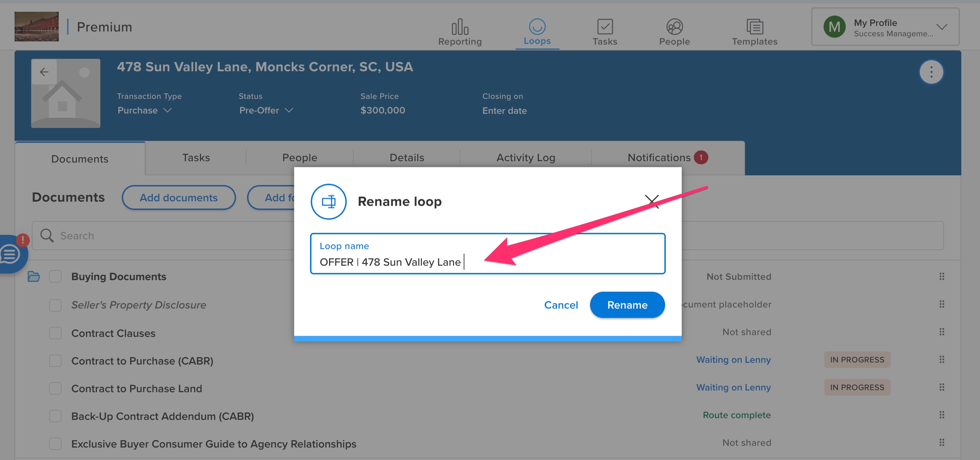
Task: Switch to the loop Tasks tab
Action: coord(196,157)
